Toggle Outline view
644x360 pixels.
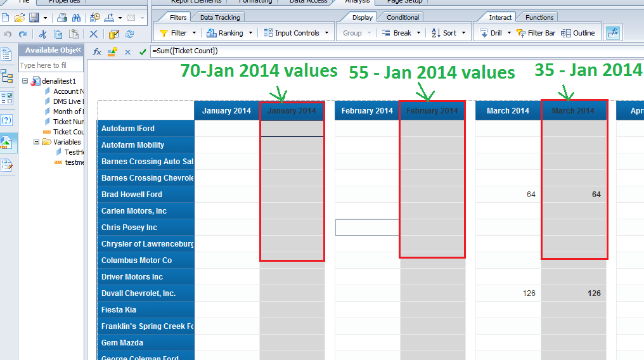[x=578, y=33]
